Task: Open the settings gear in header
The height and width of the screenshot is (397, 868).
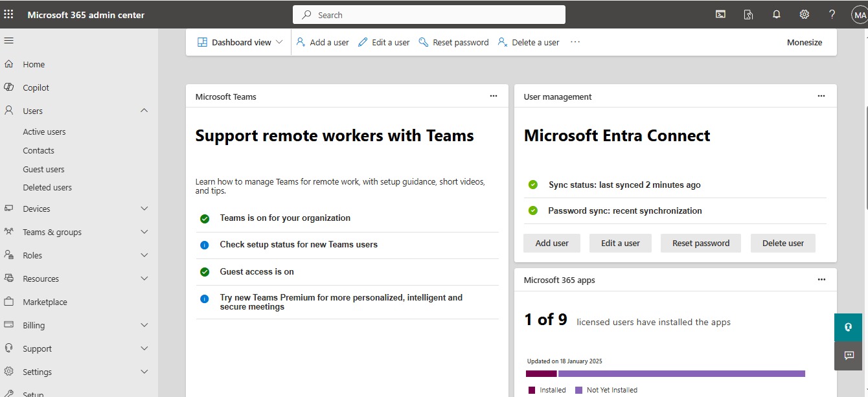Action: 805,15
